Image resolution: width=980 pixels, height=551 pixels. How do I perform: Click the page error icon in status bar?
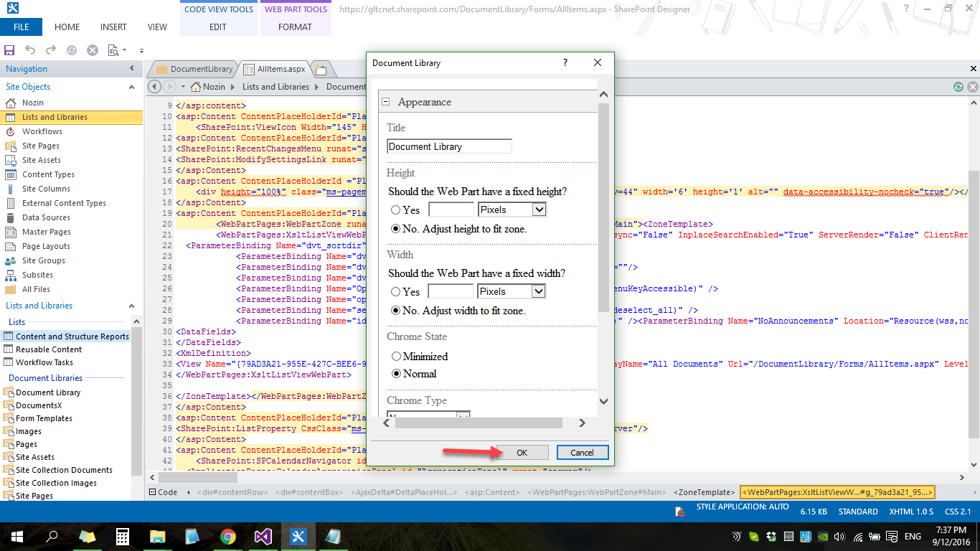point(679,512)
